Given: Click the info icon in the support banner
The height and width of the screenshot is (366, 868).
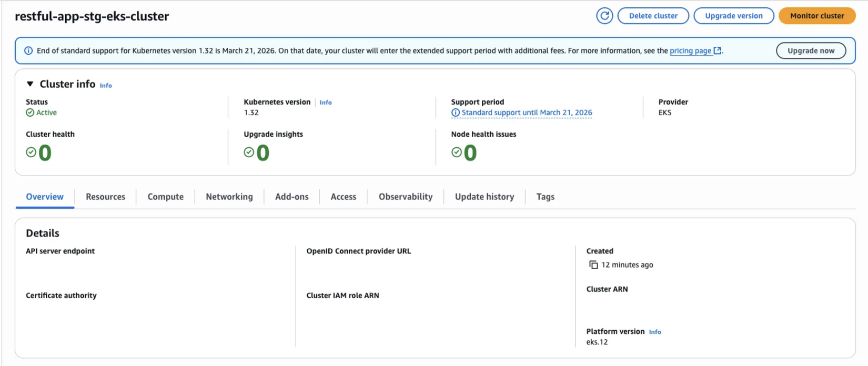Looking at the screenshot, I should pyautogui.click(x=28, y=50).
